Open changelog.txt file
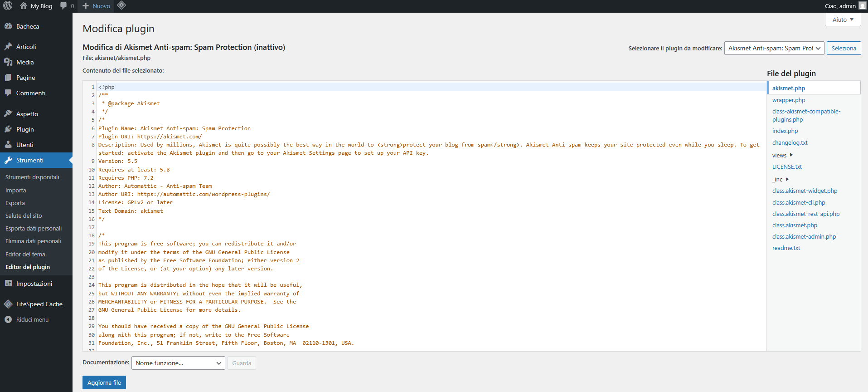The width and height of the screenshot is (868, 392). (x=790, y=142)
